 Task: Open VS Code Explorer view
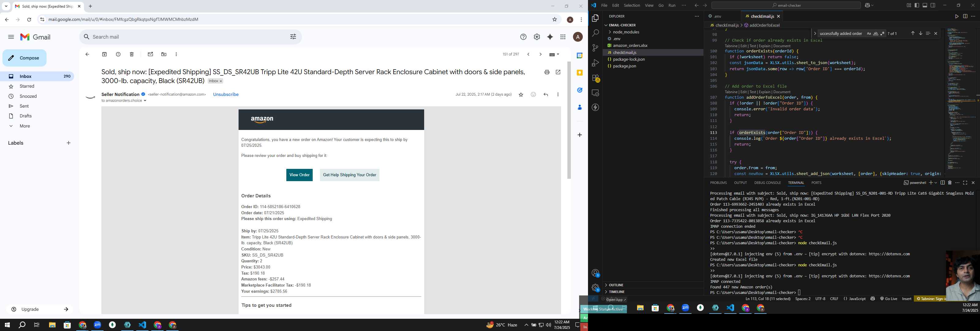pos(595,18)
